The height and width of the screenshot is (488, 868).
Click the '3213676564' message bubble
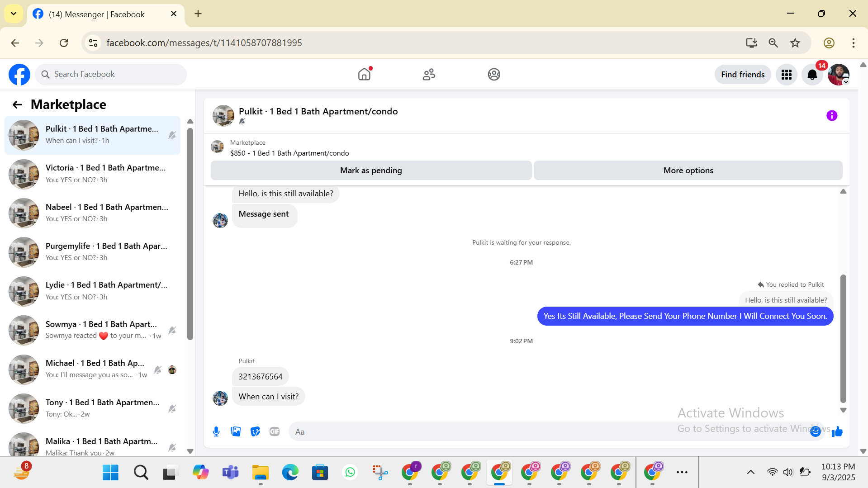click(260, 377)
